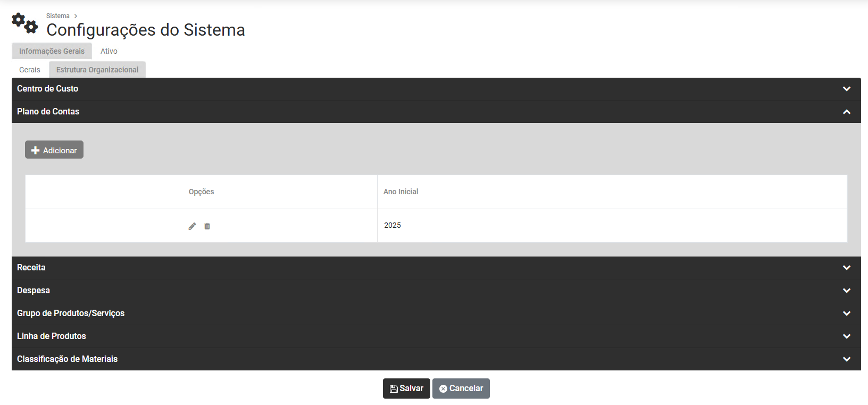Screen dimensions: 868x405
Task: Expand the Despesa section chevron
Action: 847,291
